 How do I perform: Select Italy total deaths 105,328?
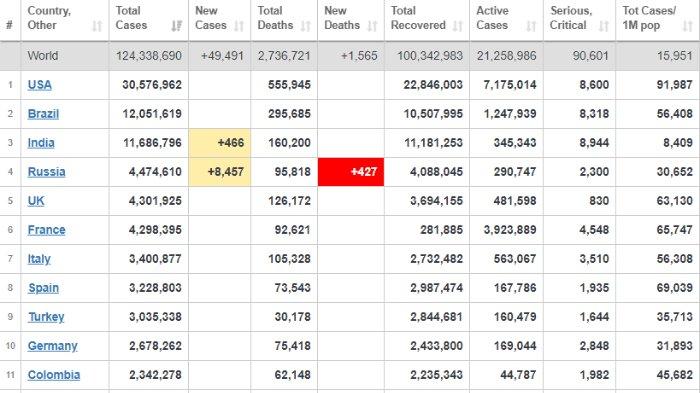289,259
